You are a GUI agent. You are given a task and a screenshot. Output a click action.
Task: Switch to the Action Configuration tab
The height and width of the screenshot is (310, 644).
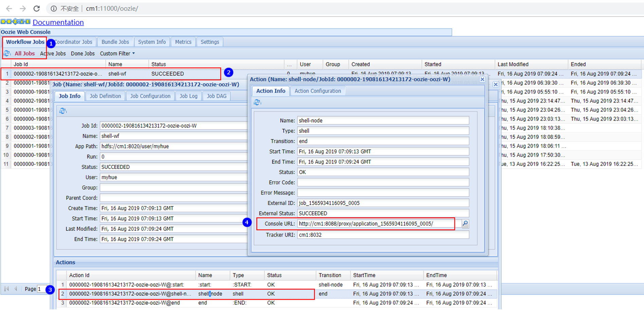coord(318,91)
